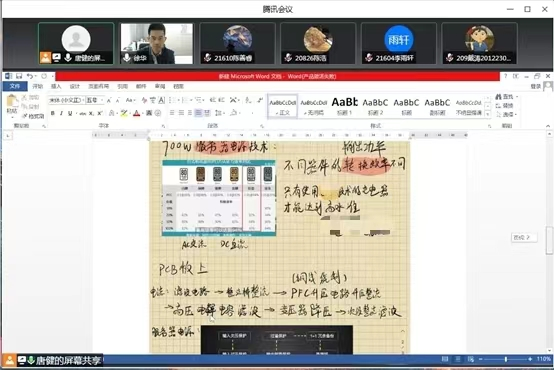
Task: Click the Undo arrow in Word's title bar
Action: coord(30,76)
